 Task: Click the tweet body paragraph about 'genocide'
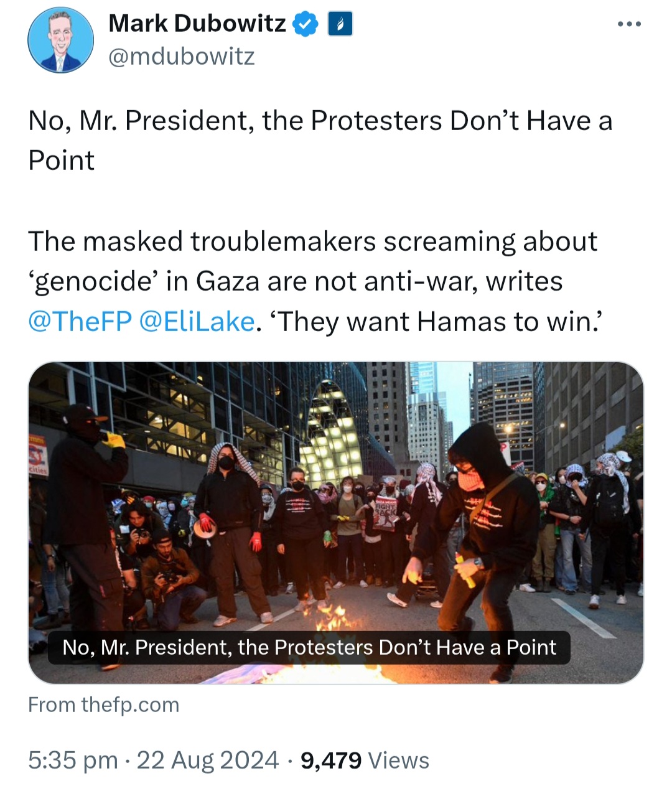[x=312, y=281]
